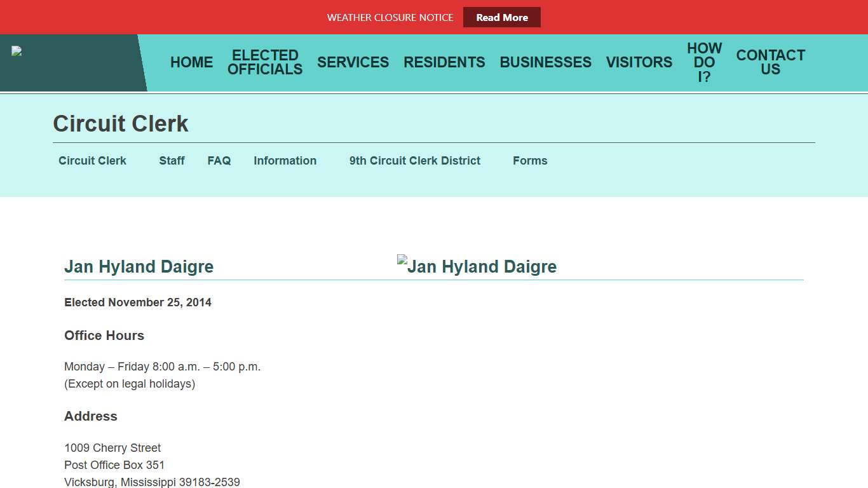Viewport: 868px width, 488px height.
Task: Expand the Services menu
Action: [353, 62]
